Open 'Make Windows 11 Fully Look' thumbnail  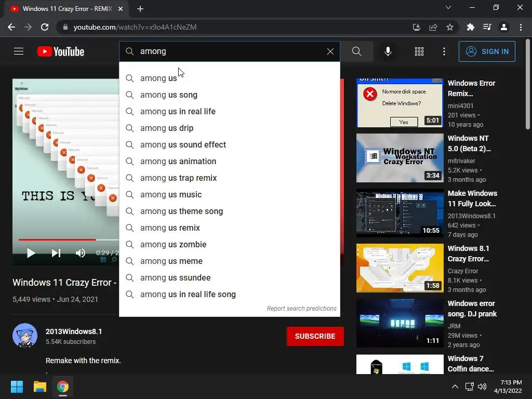tap(400, 212)
